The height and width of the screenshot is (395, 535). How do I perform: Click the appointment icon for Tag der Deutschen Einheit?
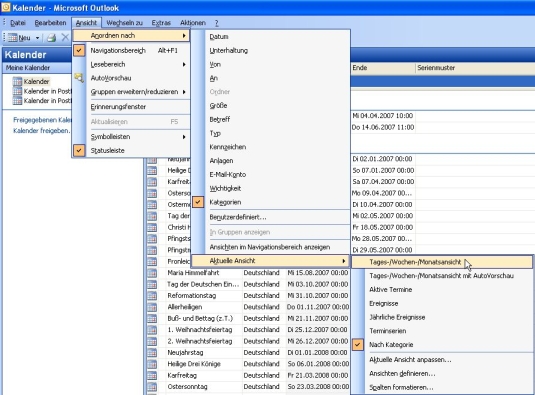click(x=152, y=284)
